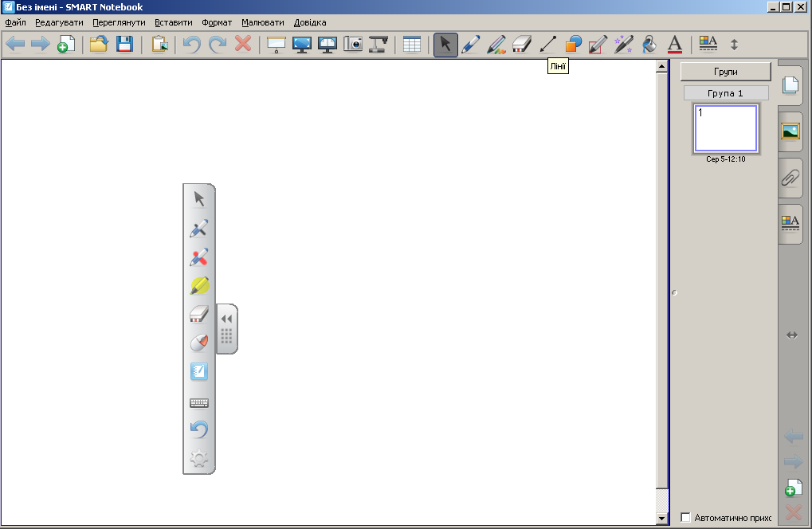
Task: Show the screen shade icon
Action: [276, 45]
